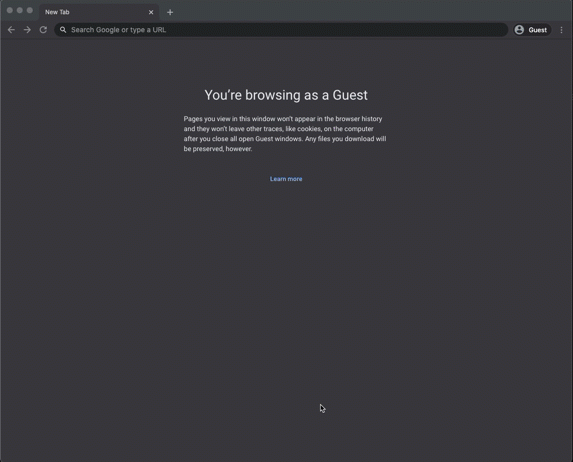Focus the Search Google or type a URL field
The image size is (573, 462).
[x=281, y=30]
